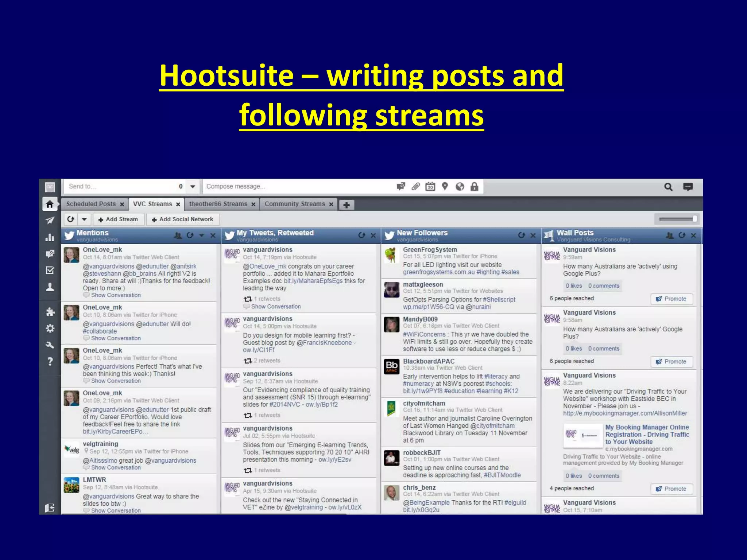Click BlackboardAPAC profile avatar
The width and height of the screenshot is (747, 560).
tap(391, 366)
